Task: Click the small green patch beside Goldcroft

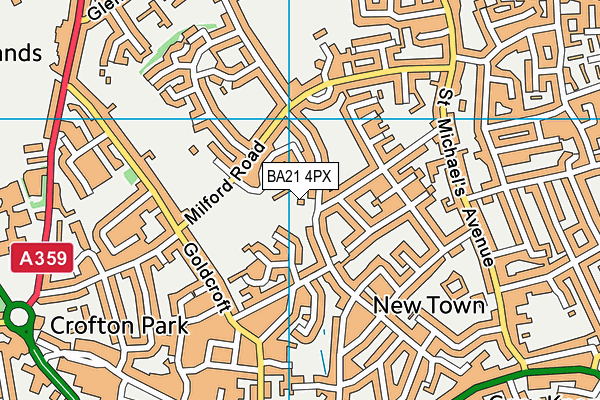Action: pyautogui.click(x=130, y=176)
